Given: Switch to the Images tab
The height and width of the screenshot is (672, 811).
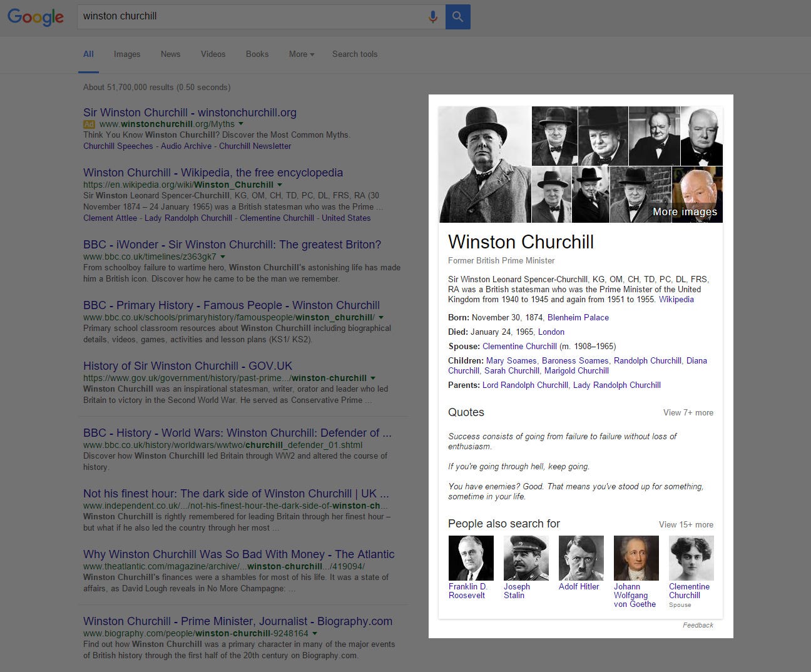Looking at the screenshot, I should click(x=127, y=54).
